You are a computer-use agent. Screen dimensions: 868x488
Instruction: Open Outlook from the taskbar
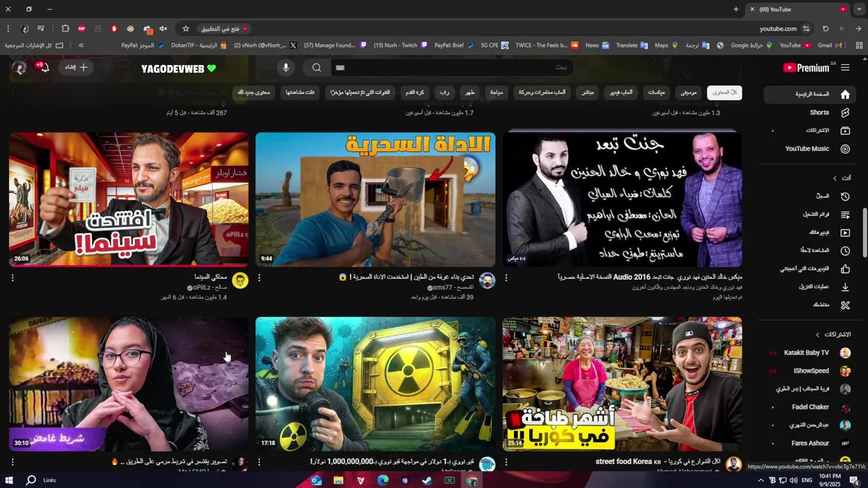(x=316, y=481)
